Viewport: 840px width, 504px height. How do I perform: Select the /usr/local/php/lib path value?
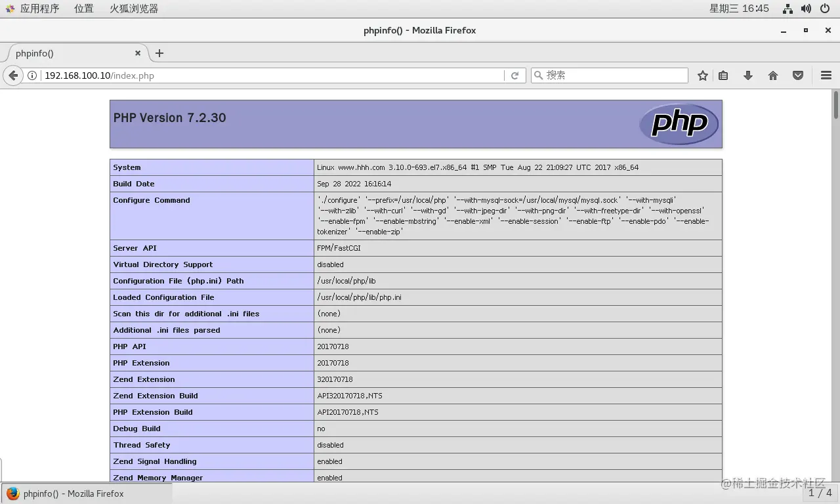346,281
